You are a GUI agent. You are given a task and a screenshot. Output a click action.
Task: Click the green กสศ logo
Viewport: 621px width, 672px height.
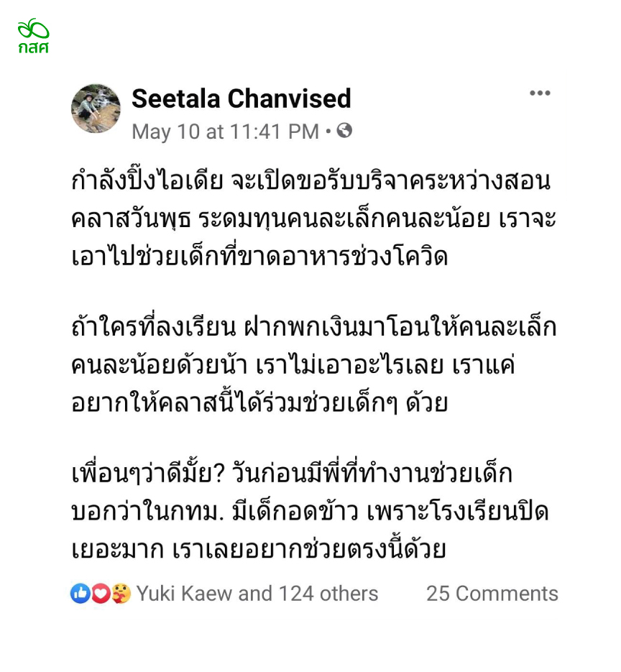[33, 36]
